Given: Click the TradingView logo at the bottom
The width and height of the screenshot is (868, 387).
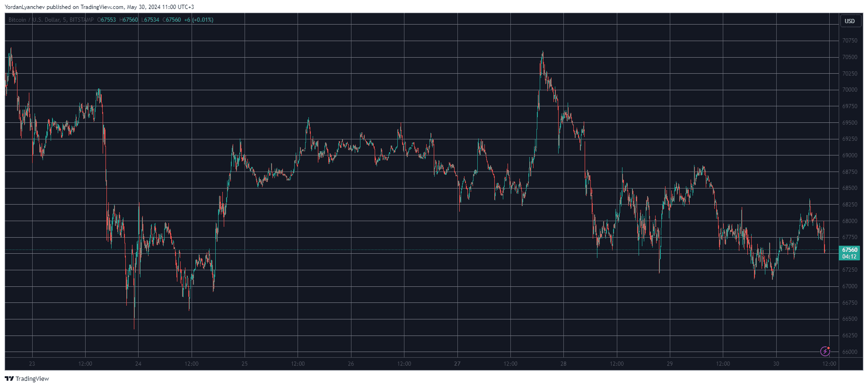Looking at the screenshot, I should coord(27,378).
